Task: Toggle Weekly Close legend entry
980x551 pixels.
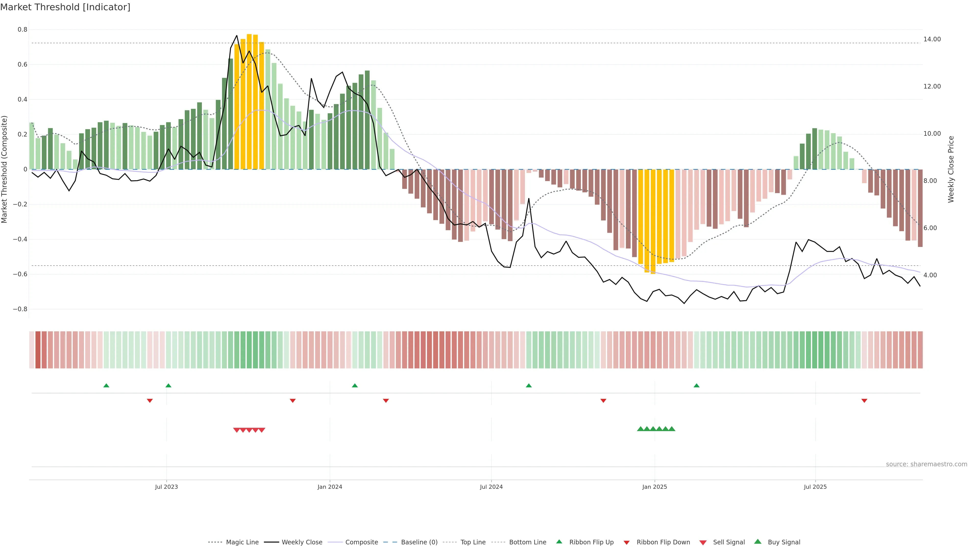Action: click(302, 542)
